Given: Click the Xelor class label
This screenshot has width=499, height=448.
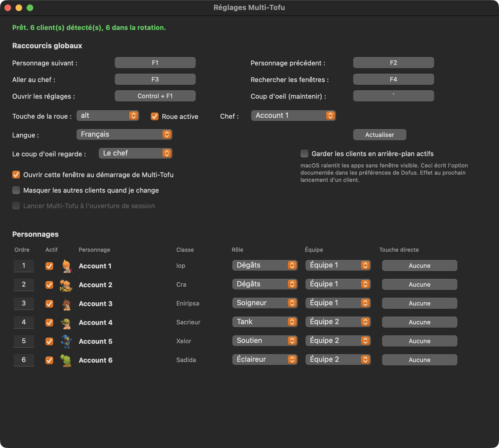Looking at the screenshot, I should (x=184, y=341).
